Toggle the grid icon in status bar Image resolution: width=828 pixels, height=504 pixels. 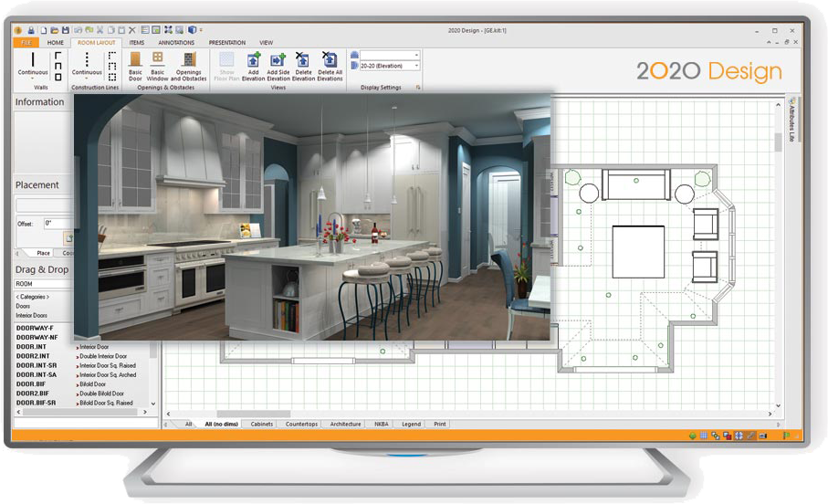click(x=703, y=436)
